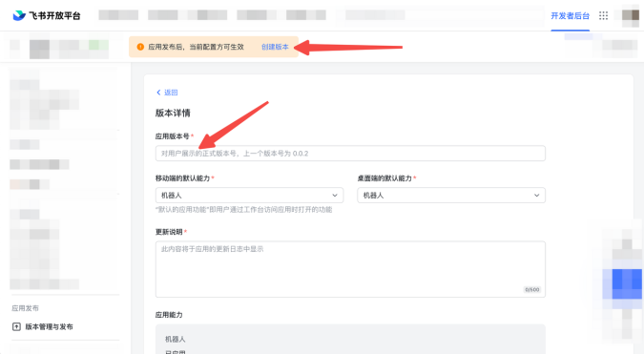The height and width of the screenshot is (354, 644).
Task: Click the 创建版本 link
Action: [275, 47]
